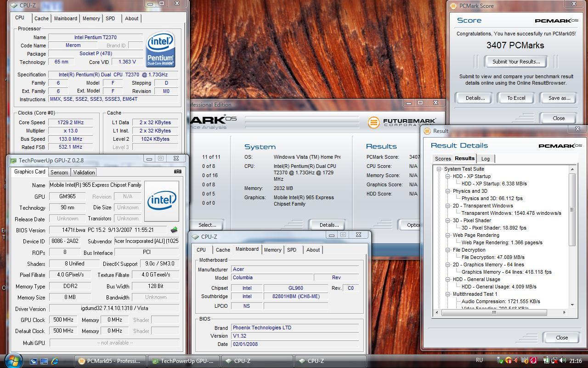Click the CPU-Z icon in the CPU tab window title bar
Viewport: 588px width, 368px height.
coord(13,6)
